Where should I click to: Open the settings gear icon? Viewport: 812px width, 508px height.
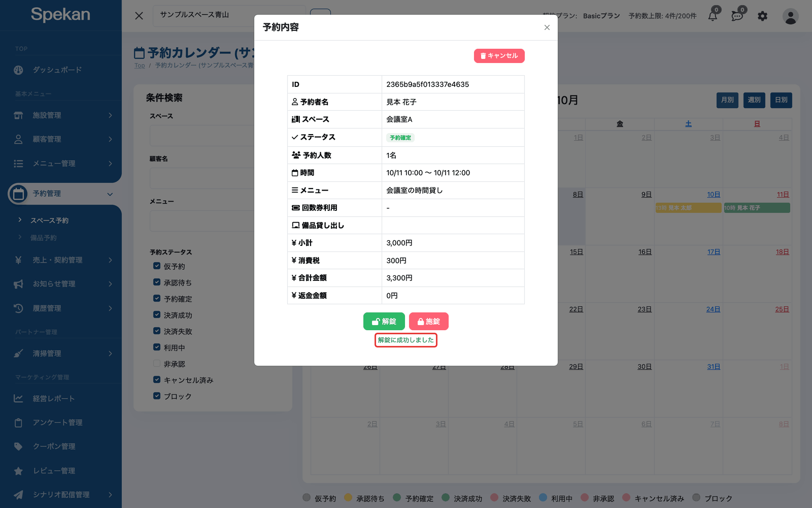(762, 16)
